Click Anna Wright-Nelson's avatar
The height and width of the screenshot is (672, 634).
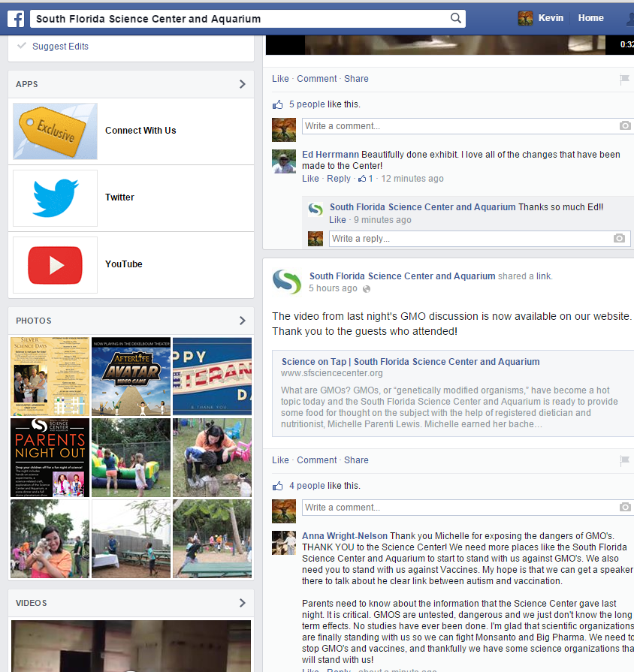(284, 543)
